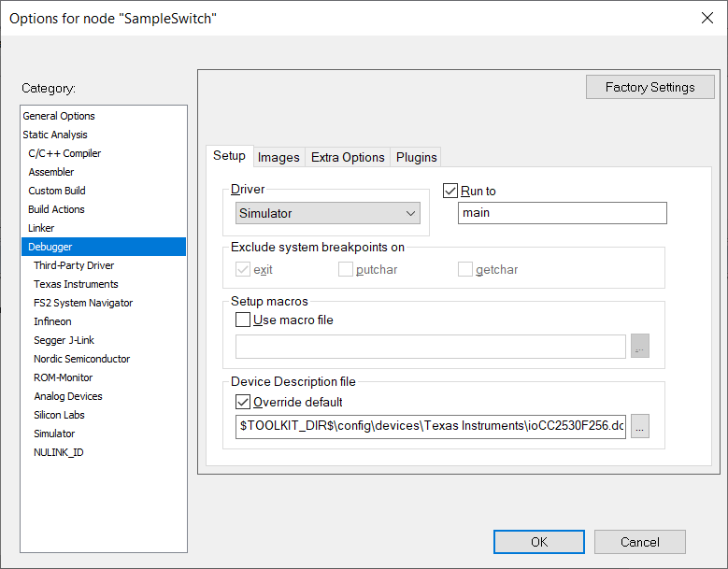Viewport: 728px width, 569px height.
Task: Switch to the Setup tab
Action: [229, 156]
